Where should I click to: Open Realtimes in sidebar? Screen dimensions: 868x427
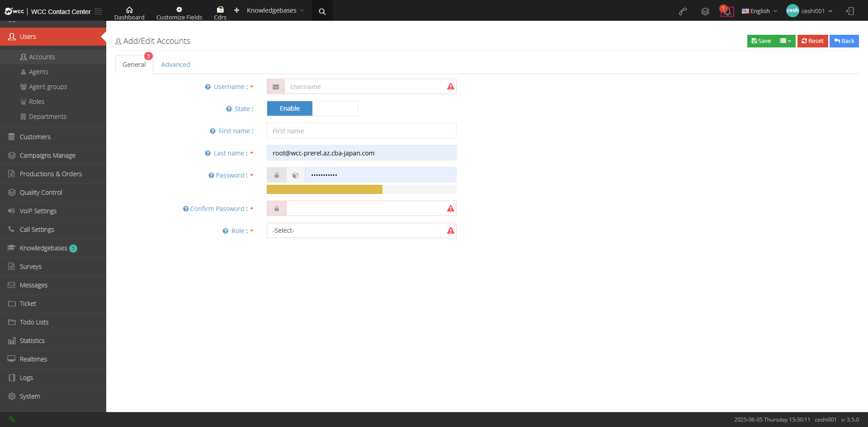pos(53,359)
